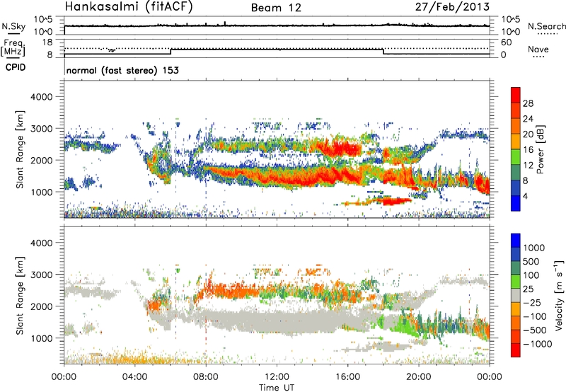Viewport: 566px width, 392px height.
Task: Click the 'Freq. [MHz]' axis label
Action: pos(13,47)
